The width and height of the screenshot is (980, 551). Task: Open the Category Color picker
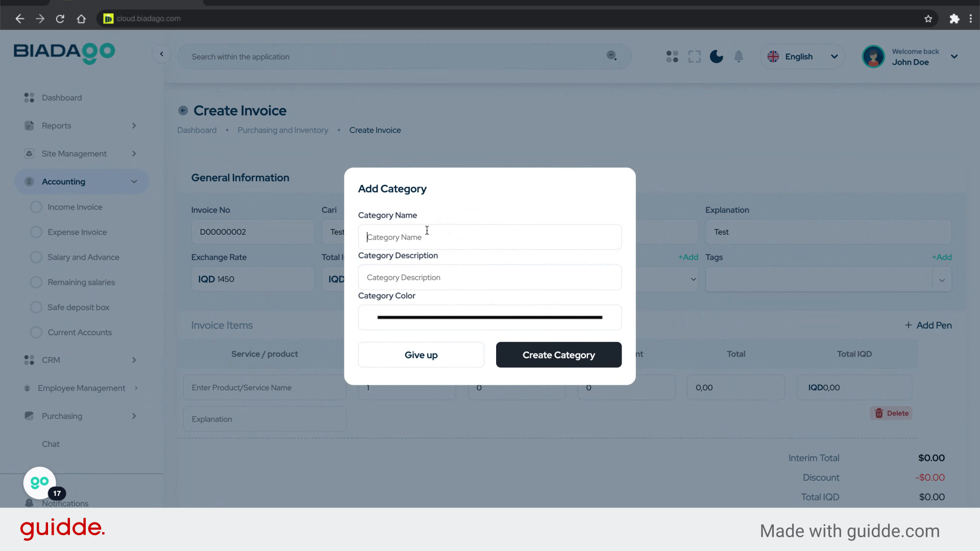pyautogui.click(x=489, y=317)
